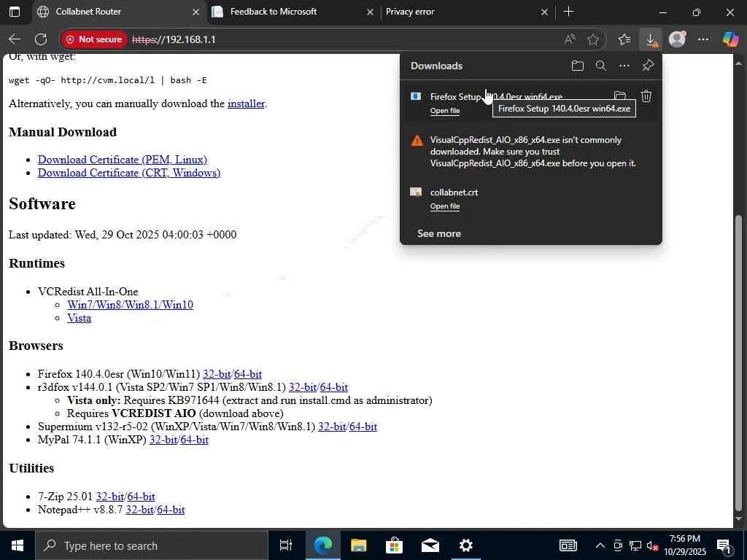Open the profile avatar icon

coord(677,39)
